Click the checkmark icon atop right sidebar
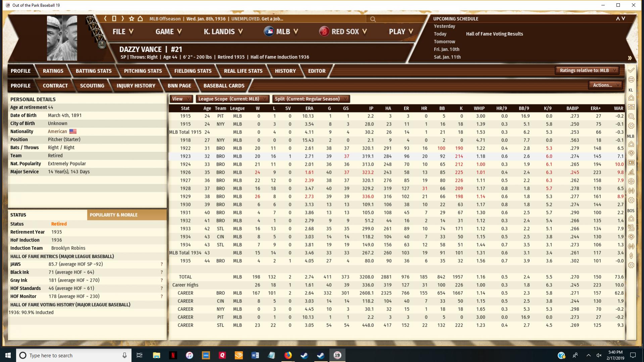The image size is (644, 362). click(x=631, y=70)
